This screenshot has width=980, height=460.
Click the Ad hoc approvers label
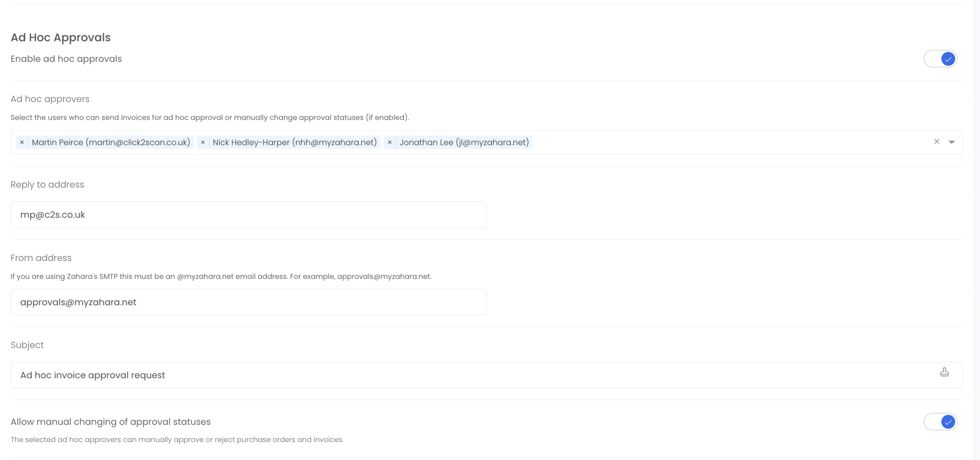tap(50, 99)
